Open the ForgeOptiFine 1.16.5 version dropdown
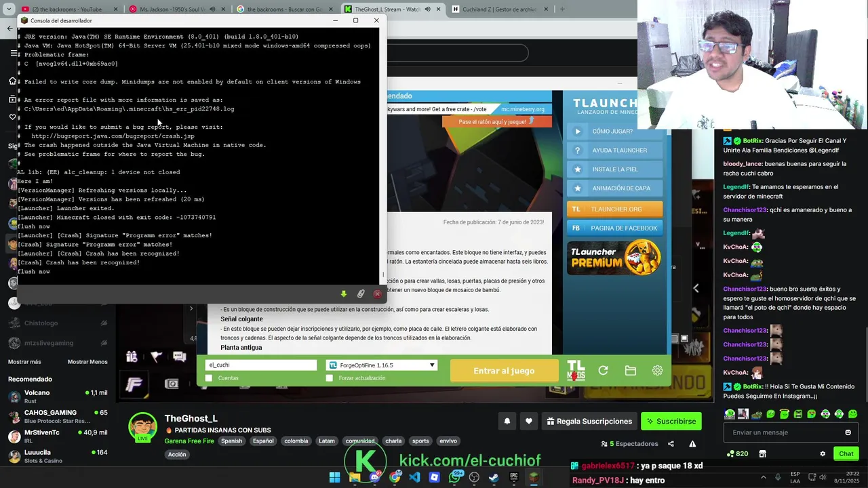The image size is (868, 488). [x=382, y=365]
